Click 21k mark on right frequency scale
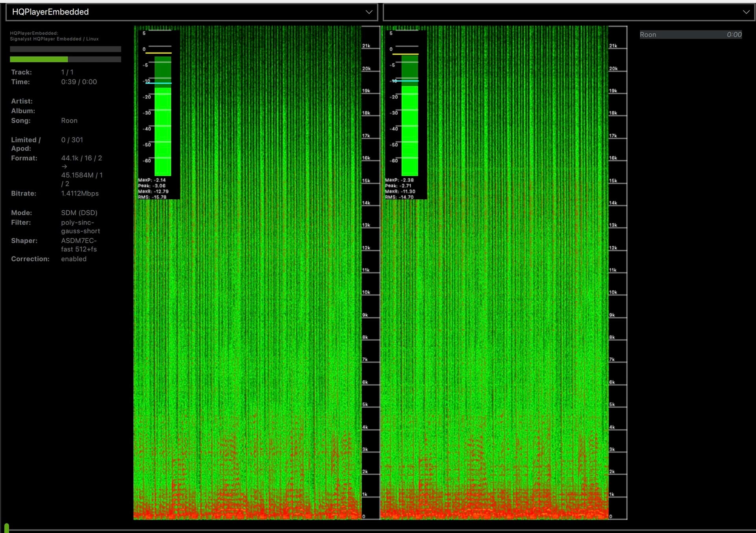756x533 pixels. click(613, 46)
